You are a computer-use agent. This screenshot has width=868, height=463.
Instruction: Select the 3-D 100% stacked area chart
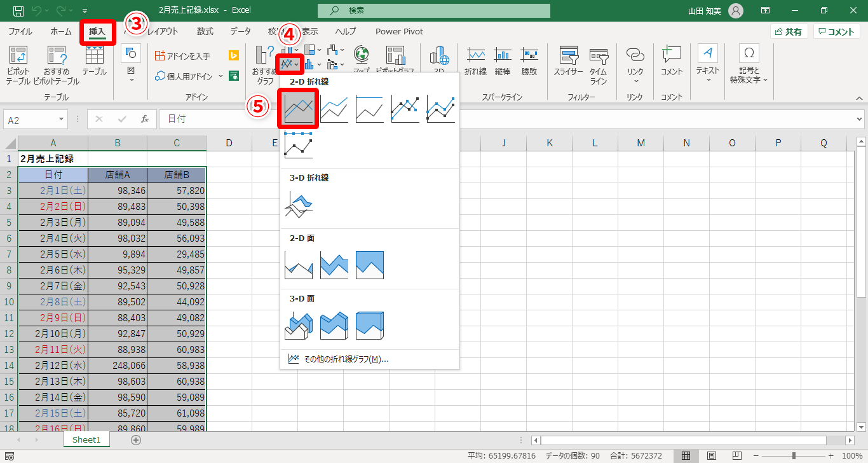(x=370, y=326)
